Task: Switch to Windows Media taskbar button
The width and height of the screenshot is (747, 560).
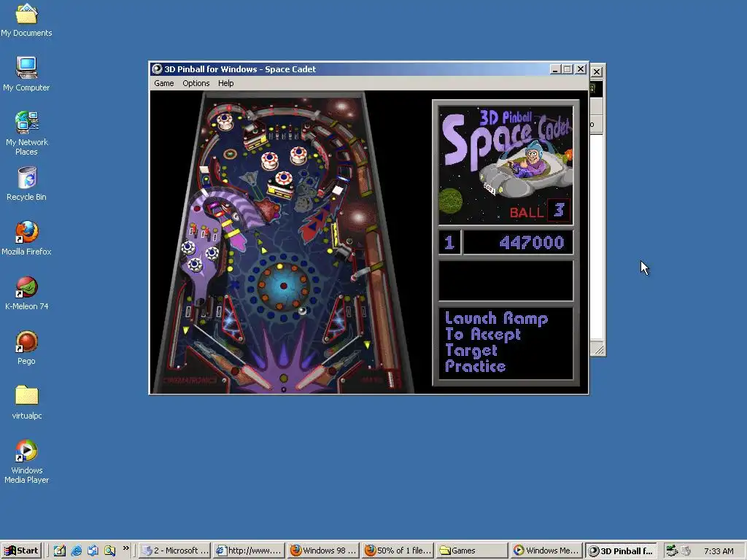Action: pyautogui.click(x=546, y=551)
